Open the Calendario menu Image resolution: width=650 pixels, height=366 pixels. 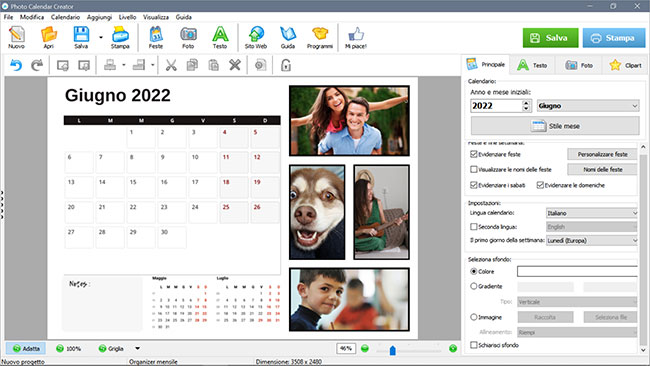click(65, 17)
